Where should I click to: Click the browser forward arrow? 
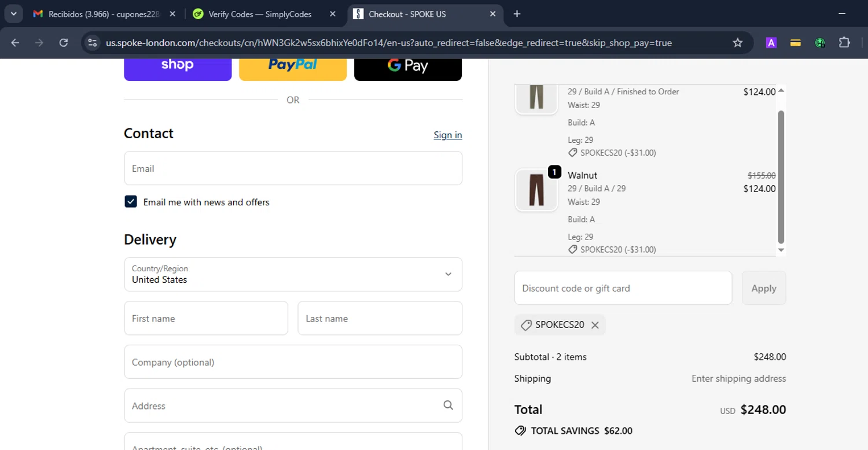click(x=39, y=43)
